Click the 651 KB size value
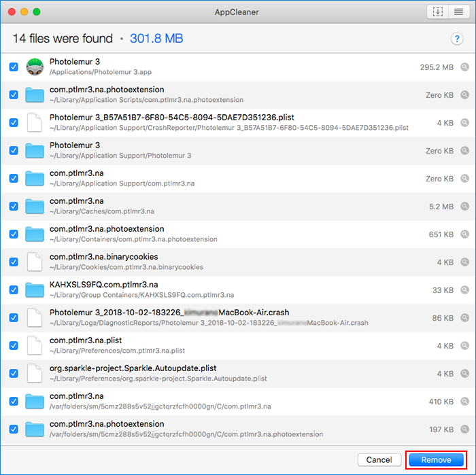This screenshot has height=475, width=476. pyautogui.click(x=441, y=234)
